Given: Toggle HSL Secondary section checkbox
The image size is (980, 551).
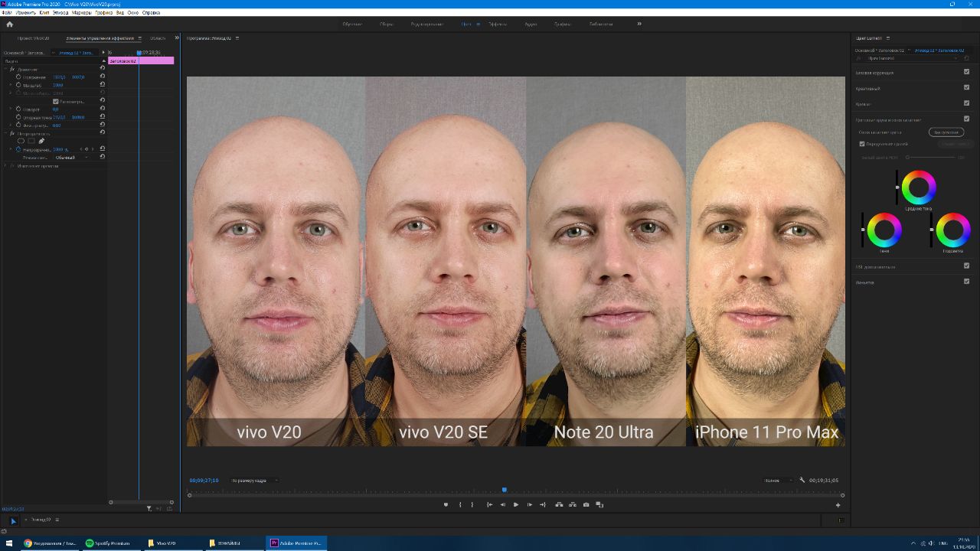Looking at the screenshot, I should tap(966, 266).
